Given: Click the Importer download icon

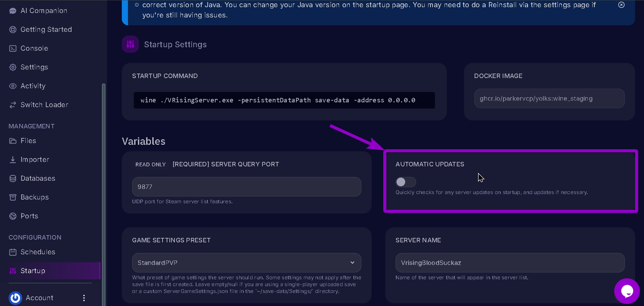Looking at the screenshot, I should pos(13,159).
